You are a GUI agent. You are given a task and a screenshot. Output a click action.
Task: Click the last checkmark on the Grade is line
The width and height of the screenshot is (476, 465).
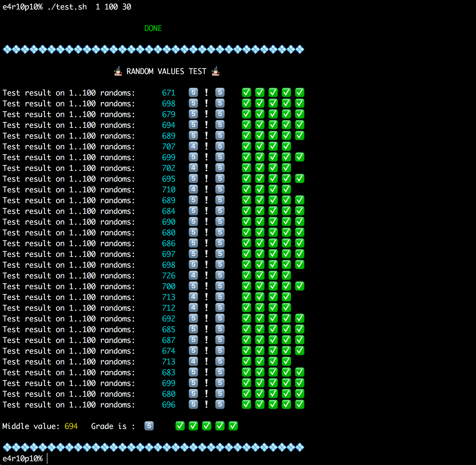[x=233, y=426]
